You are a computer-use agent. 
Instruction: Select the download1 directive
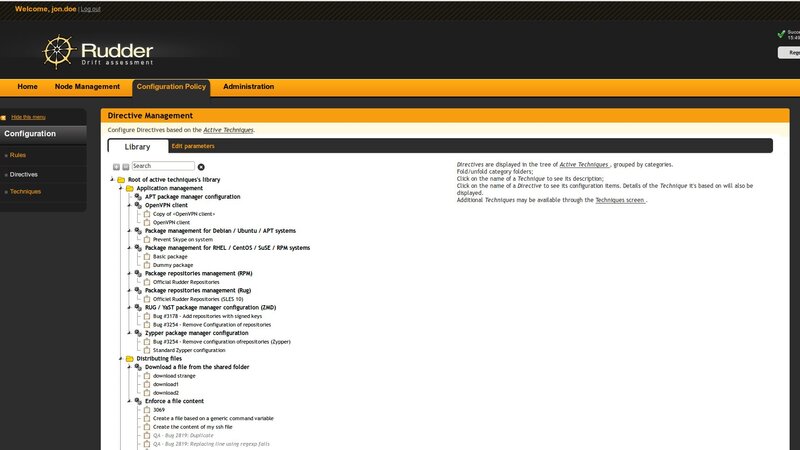pyautogui.click(x=166, y=384)
